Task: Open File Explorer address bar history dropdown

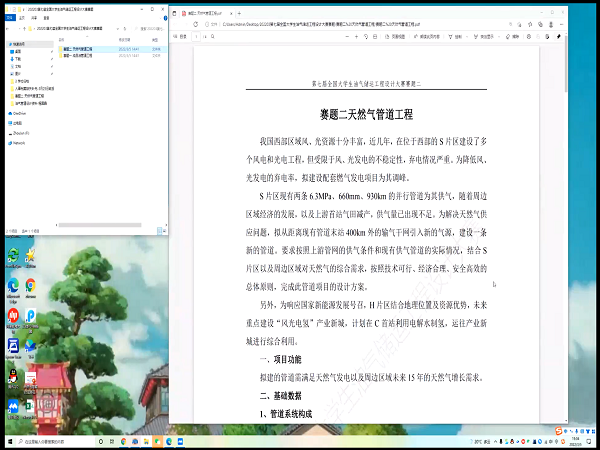Action: [x=118, y=28]
